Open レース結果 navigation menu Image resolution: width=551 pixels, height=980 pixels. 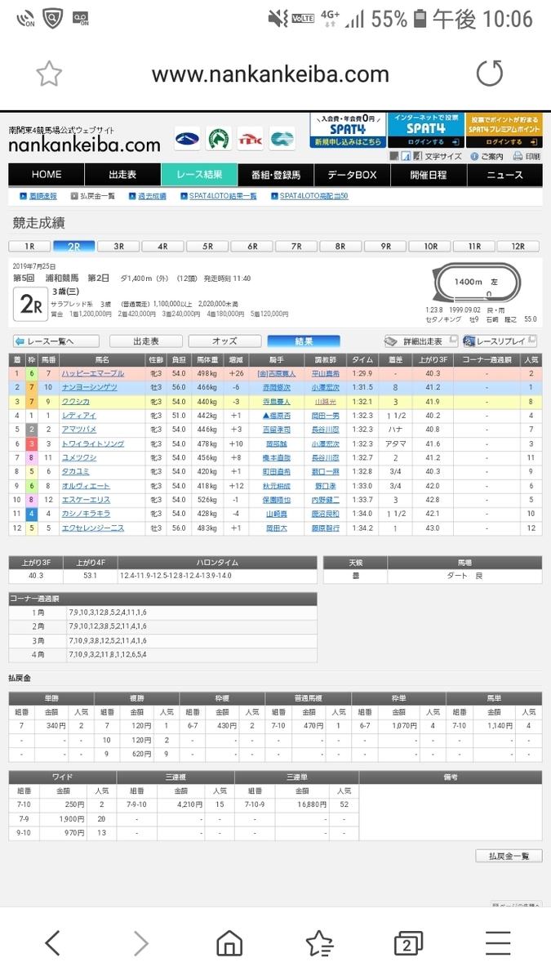[x=199, y=175]
